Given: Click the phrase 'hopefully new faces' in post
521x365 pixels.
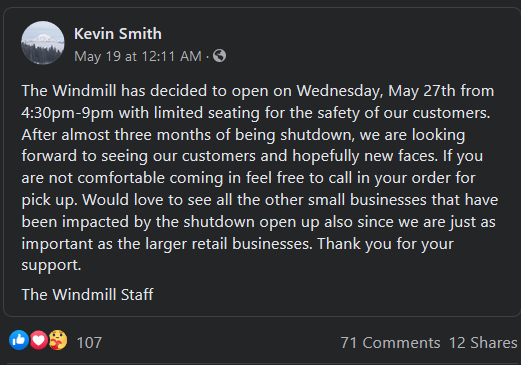Looking at the screenshot, I should pos(365,156).
